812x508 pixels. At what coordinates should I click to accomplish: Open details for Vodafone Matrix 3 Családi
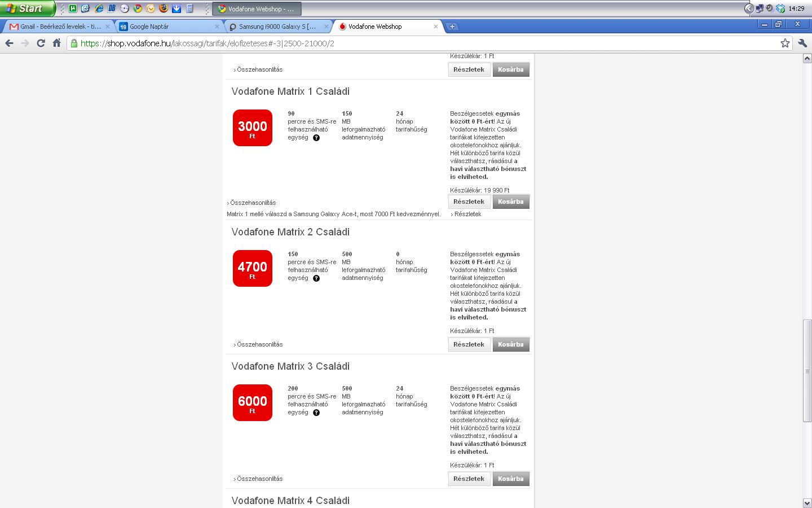pyautogui.click(x=469, y=479)
